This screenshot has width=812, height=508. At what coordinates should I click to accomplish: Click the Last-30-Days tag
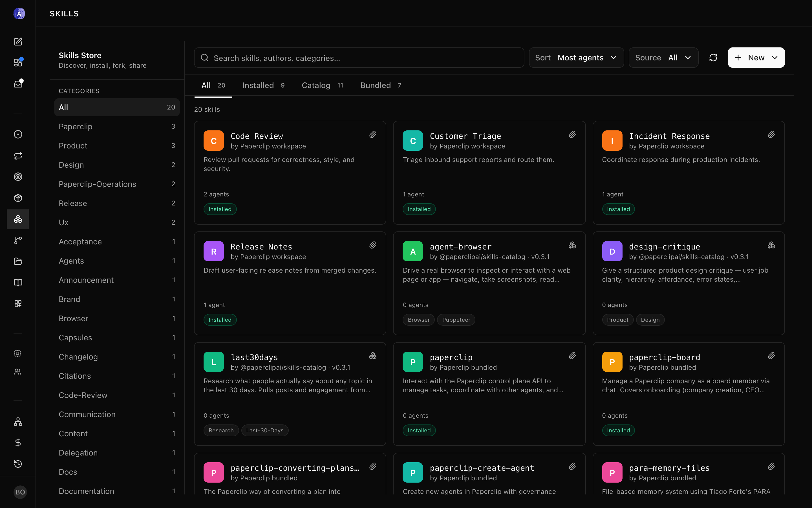tap(265, 430)
